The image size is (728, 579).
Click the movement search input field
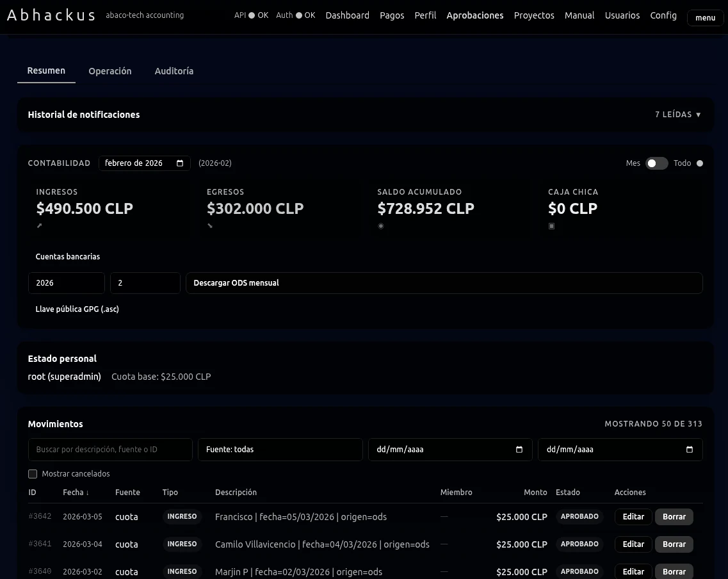[109, 450]
